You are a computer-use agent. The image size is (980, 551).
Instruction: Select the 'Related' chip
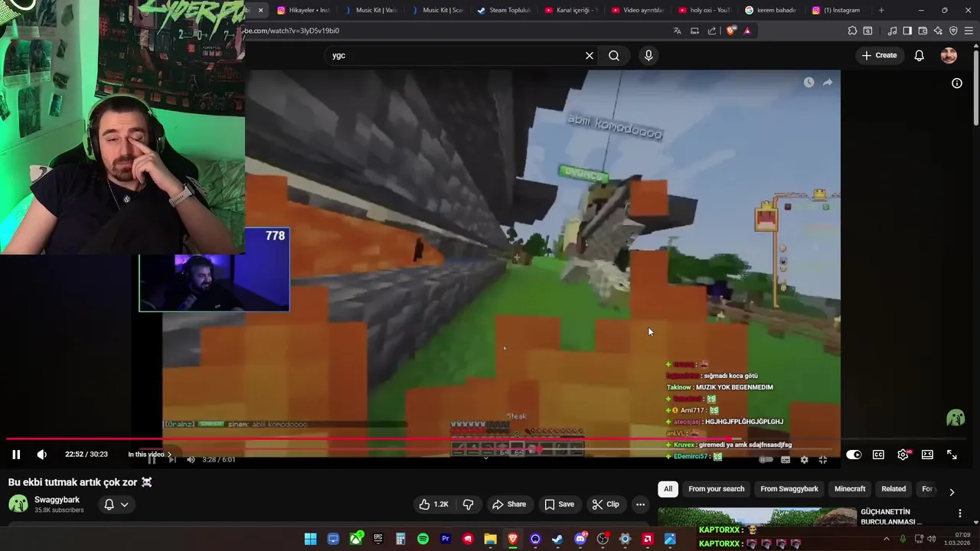[893, 489]
